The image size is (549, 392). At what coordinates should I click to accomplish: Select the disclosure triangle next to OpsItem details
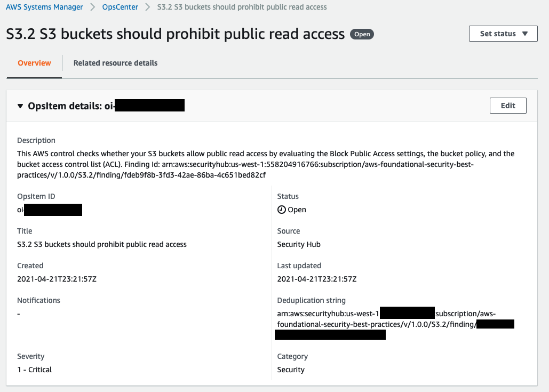coord(20,105)
